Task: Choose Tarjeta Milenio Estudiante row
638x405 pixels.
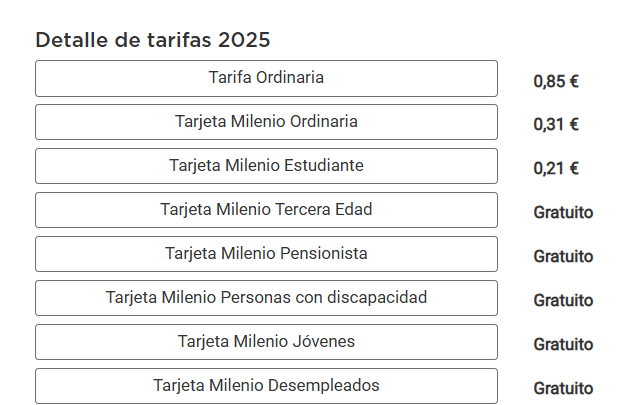Action: click(266, 166)
